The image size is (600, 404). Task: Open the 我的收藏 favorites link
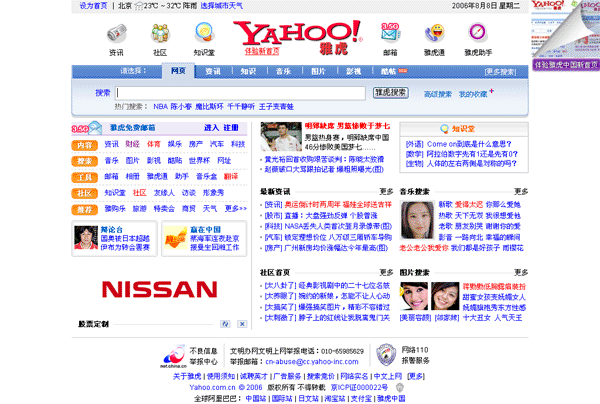click(473, 94)
